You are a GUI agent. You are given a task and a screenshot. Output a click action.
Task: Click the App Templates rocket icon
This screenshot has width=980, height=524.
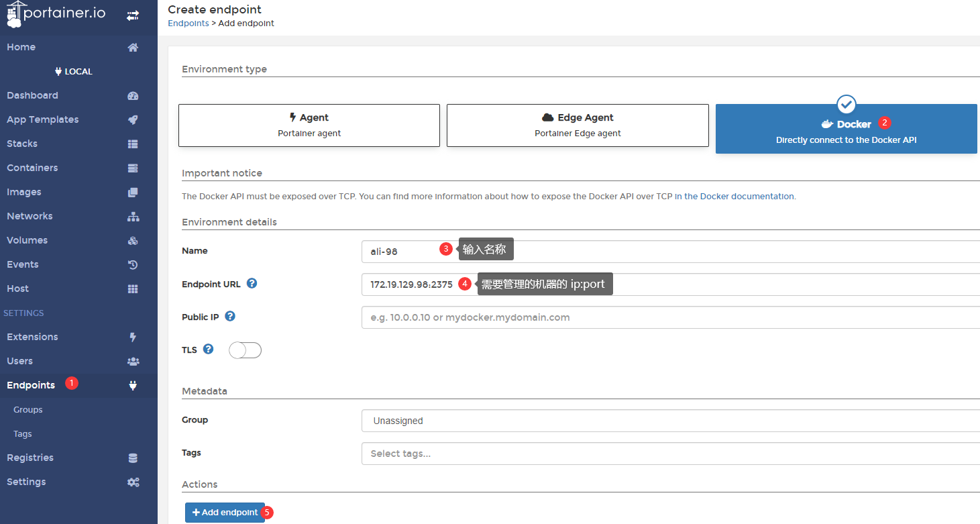click(133, 119)
